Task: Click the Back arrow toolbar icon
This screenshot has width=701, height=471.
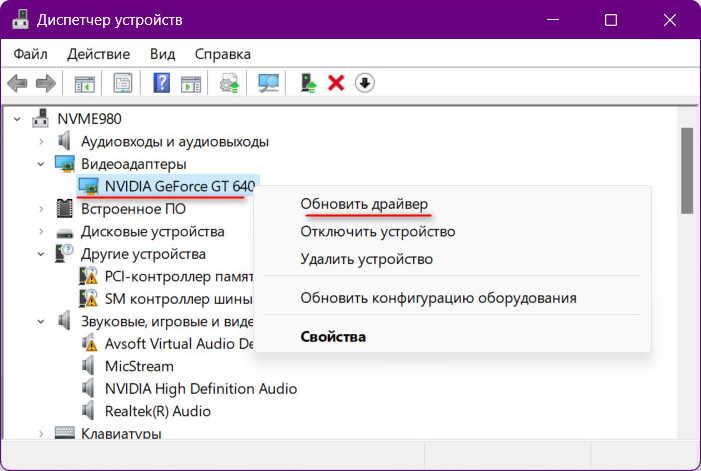Action: [17, 83]
